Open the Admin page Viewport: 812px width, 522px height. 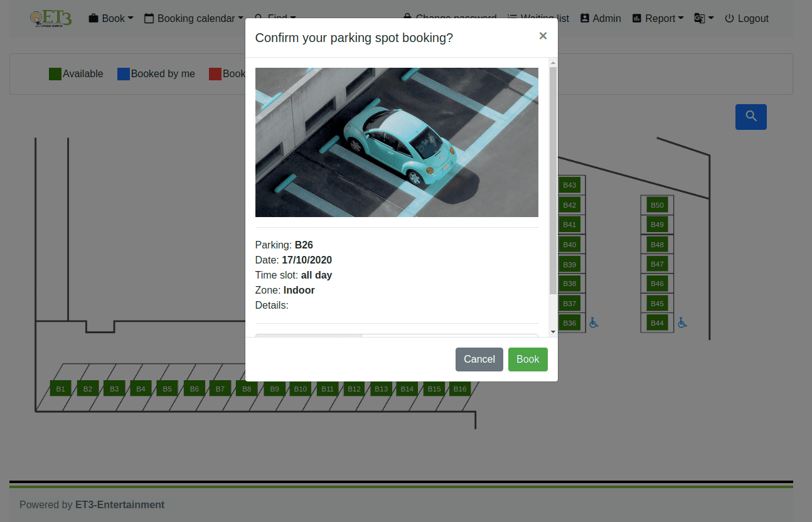point(601,18)
